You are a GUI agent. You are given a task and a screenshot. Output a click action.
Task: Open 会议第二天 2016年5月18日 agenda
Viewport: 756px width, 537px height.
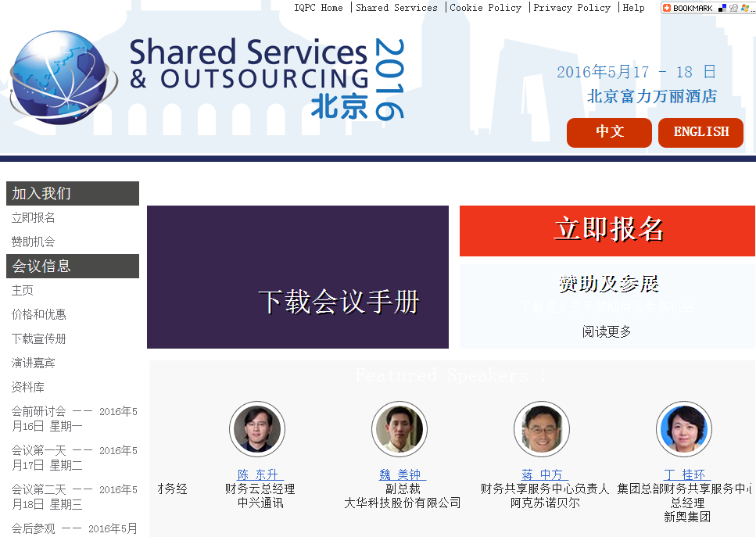tap(74, 496)
